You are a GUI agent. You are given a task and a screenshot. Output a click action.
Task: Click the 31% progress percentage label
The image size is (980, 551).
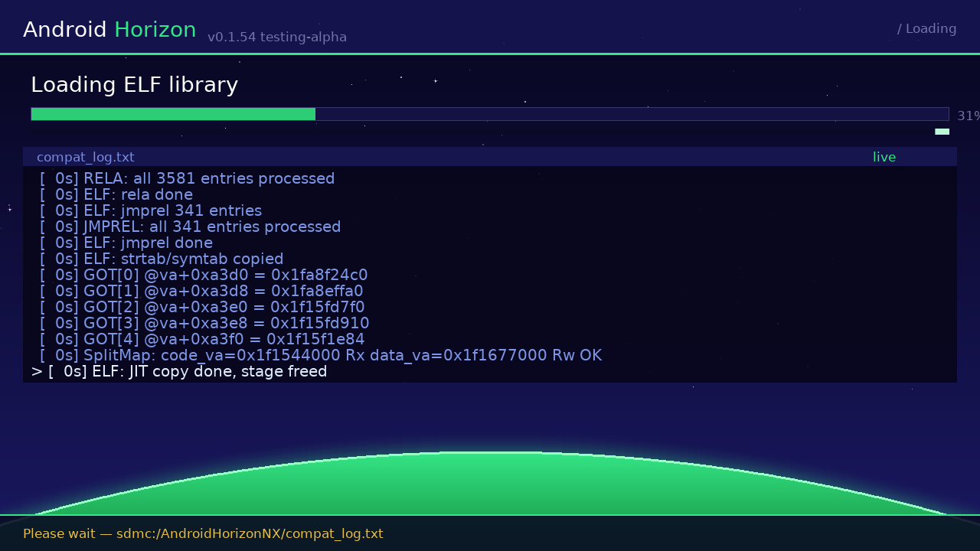pyautogui.click(x=969, y=116)
